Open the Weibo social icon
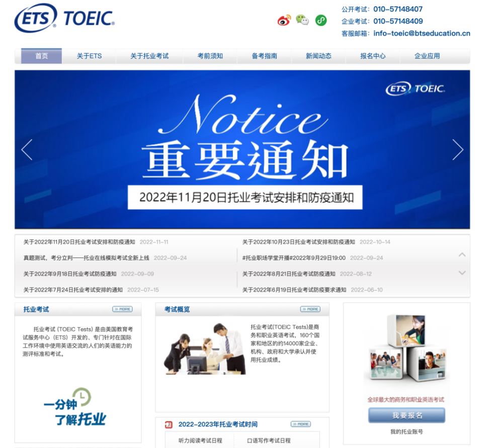Screen dimensions: 503x448 point(284,20)
